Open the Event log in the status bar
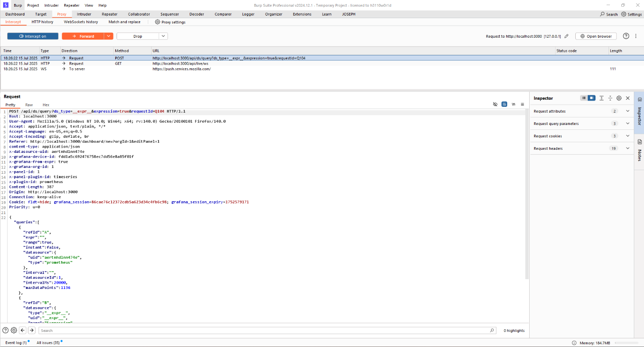The image size is (644, 347). tap(16, 343)
